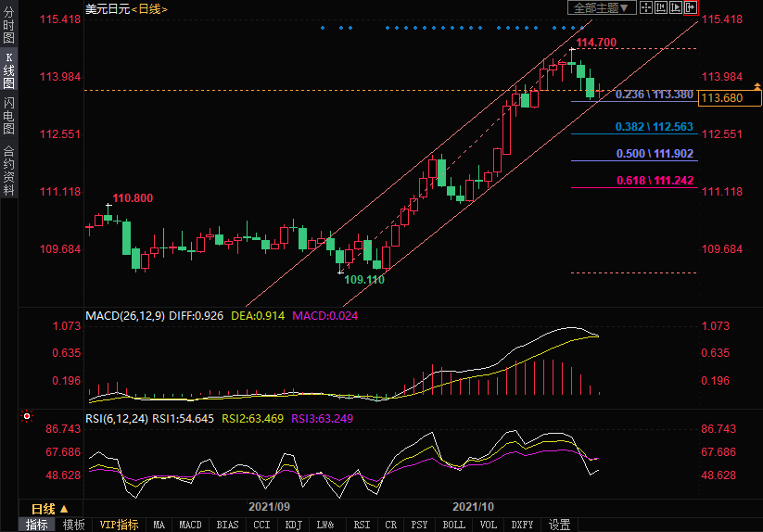Click the crosshair cursor icon in top toolbar
The image size is (763, 532).
[x=646, y=7]
